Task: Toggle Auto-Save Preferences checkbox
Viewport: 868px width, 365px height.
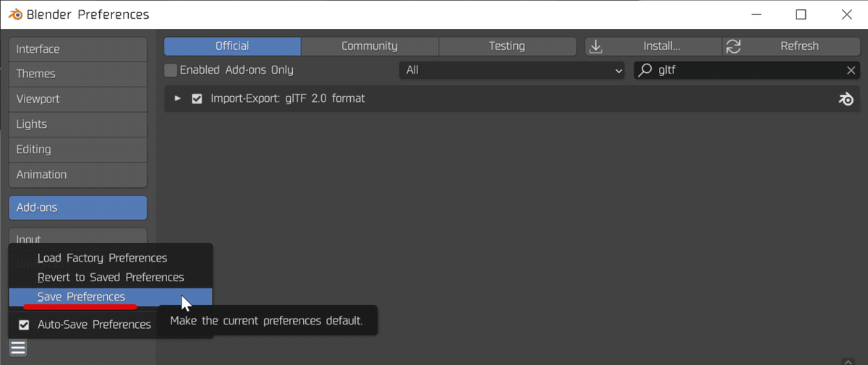Action: tap(24, 325)
